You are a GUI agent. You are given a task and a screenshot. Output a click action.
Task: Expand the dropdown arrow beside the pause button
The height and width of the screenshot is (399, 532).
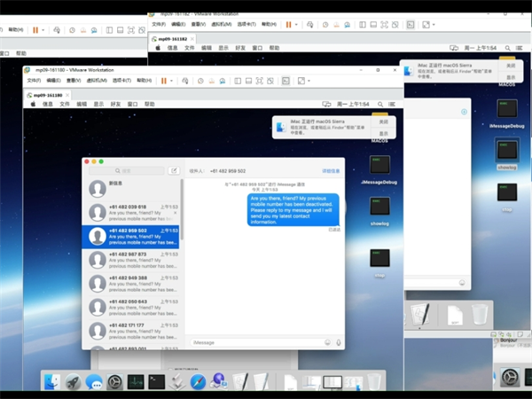[171, 81]
